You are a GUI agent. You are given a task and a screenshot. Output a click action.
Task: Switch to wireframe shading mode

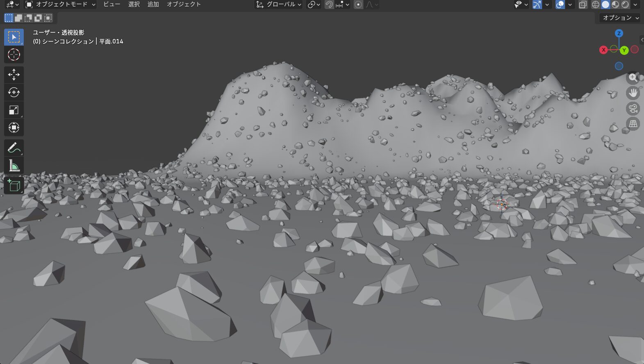pos(596,5)
